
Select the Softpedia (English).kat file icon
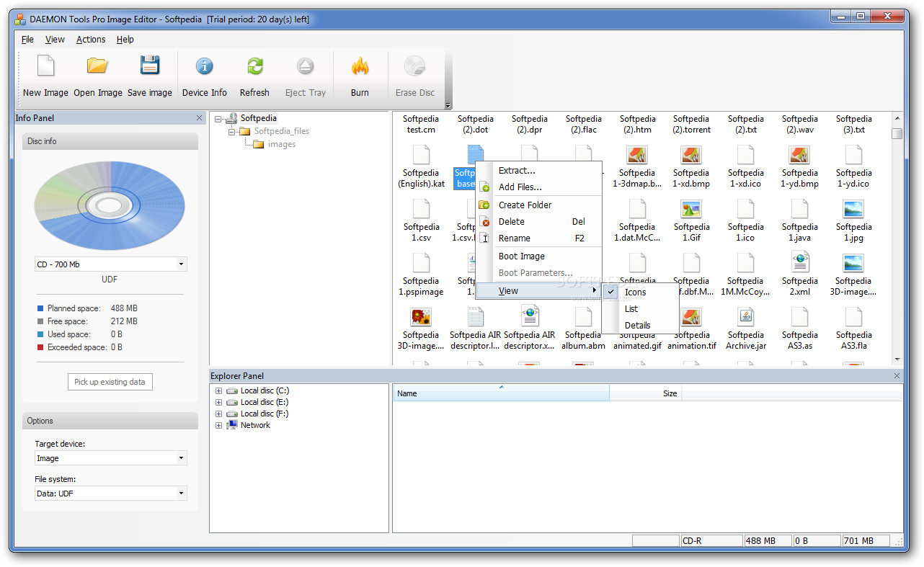tap(421, 155)
